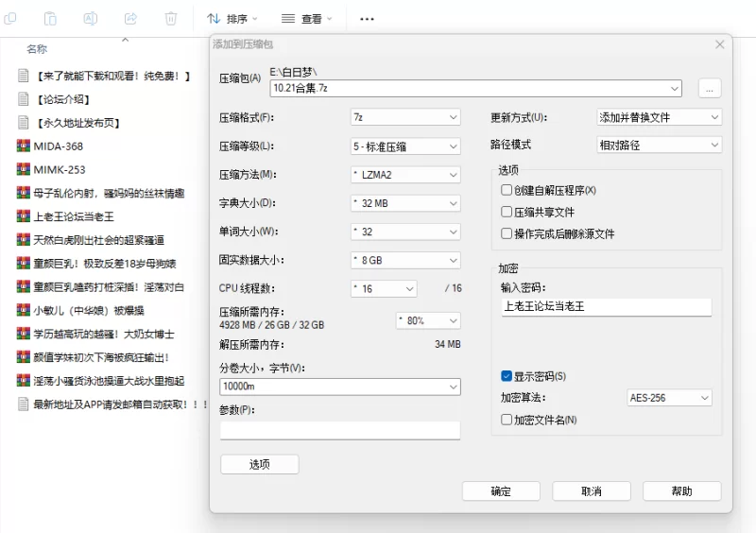756x533 pixels.
Task: Click the copy icon in Explorer toolbar
Action: point(10,18)
